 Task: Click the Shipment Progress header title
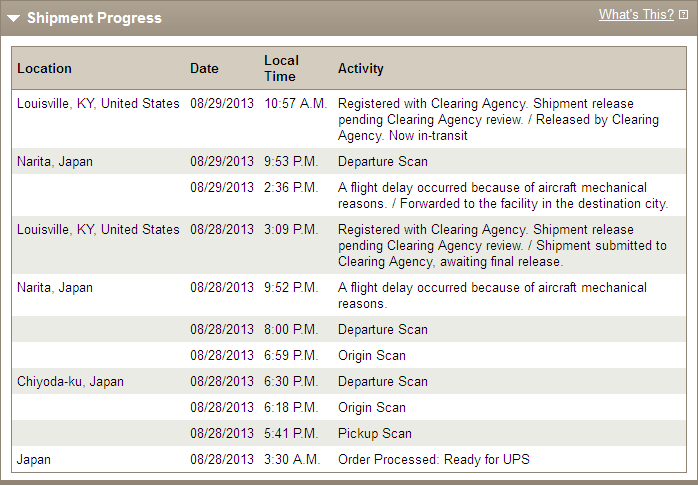click(94, 18)
